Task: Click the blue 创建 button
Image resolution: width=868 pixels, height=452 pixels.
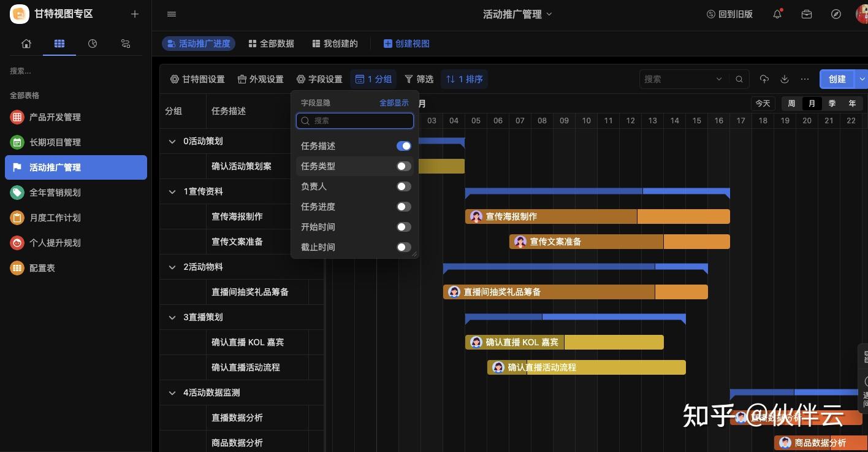Action: coord(837,79)
